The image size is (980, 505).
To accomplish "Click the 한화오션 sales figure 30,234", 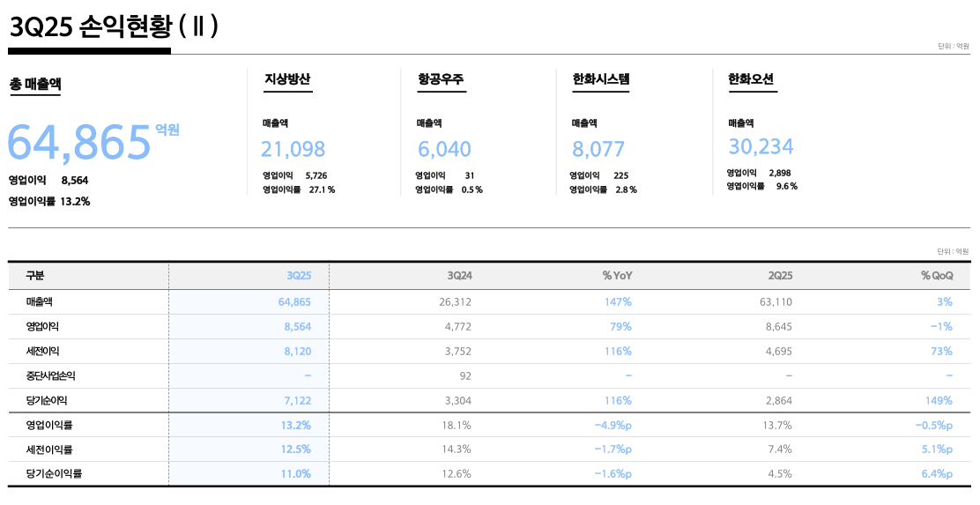I will pyautogui.click(x=761, y=146).
